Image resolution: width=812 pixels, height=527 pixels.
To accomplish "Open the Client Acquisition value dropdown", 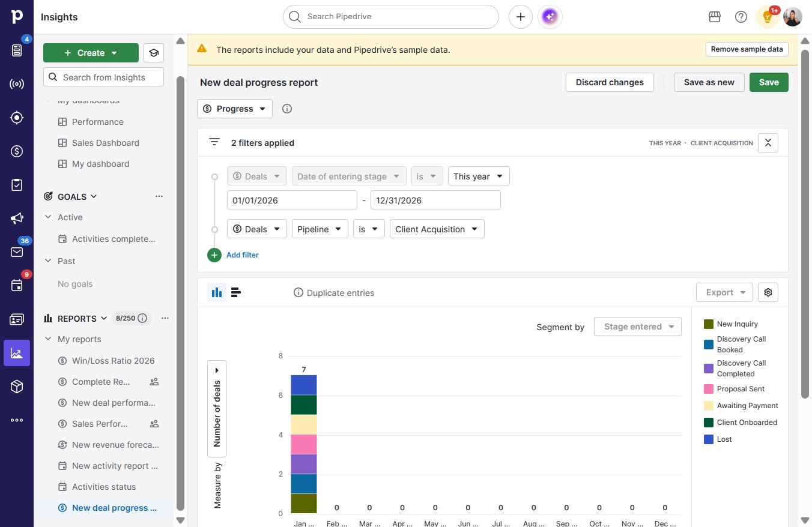I will (x=437, y=229).
